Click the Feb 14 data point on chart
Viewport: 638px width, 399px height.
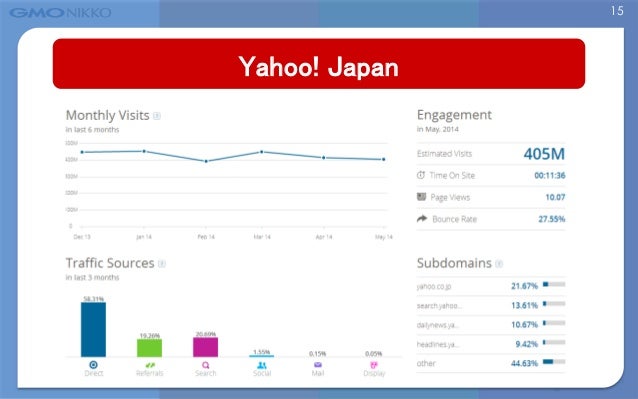pos(206,161)
